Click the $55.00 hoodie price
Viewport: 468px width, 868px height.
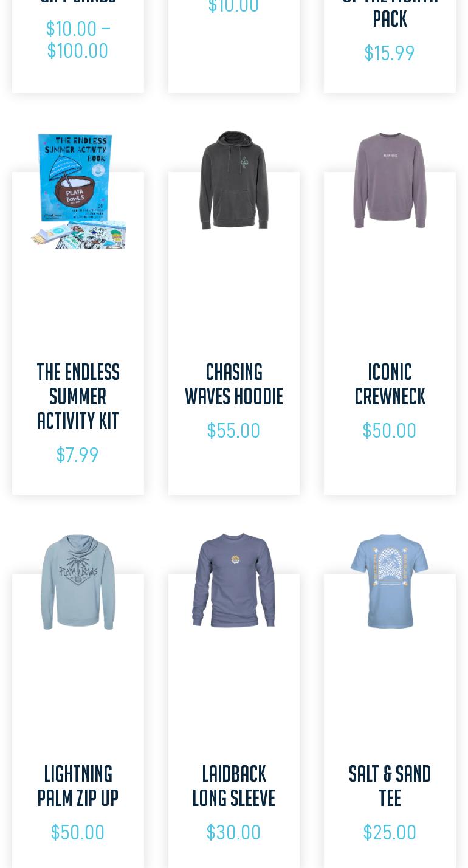click(233, 430)
